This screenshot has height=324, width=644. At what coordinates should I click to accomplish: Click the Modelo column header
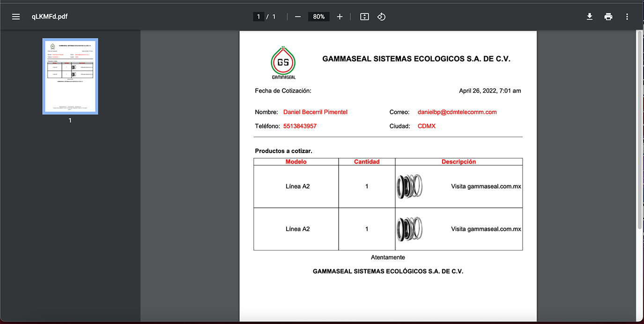coord(296,162)
